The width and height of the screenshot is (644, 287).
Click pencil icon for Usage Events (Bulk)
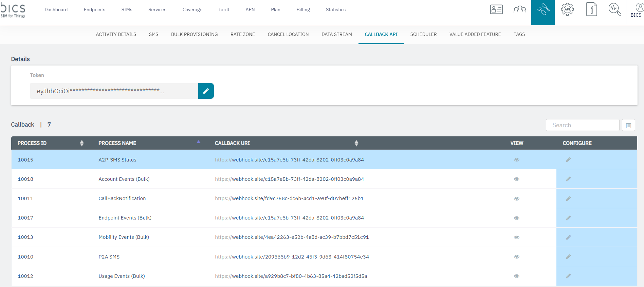pyautogui.click(x=568, y=276)
